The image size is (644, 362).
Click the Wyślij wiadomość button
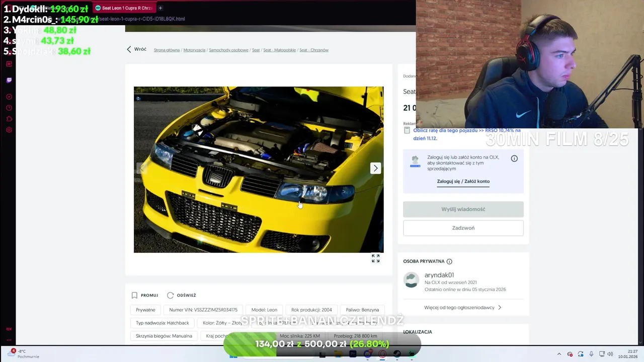pos(463,209)
